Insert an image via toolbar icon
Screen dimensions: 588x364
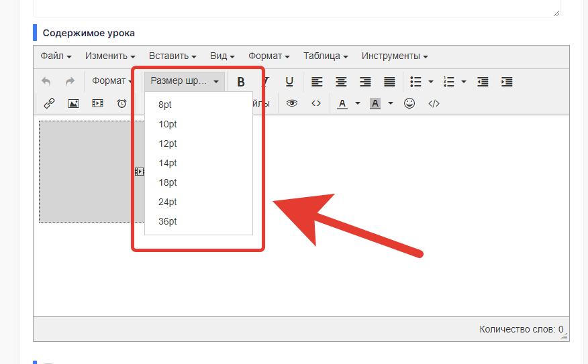pos(73,103)
